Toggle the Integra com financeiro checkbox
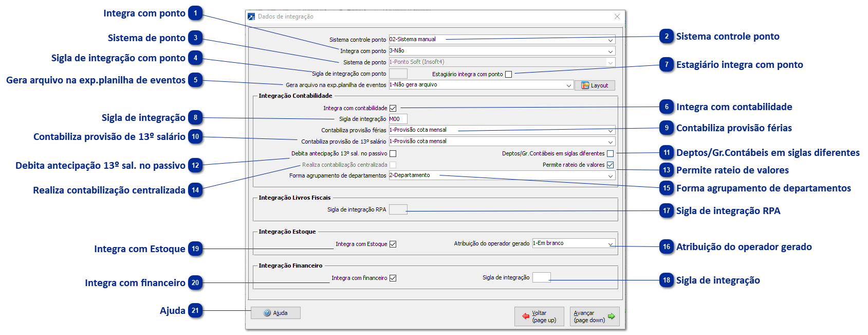The height and width of the screenshot is (335, 868). pyautogui.click(x=393, y=278)
